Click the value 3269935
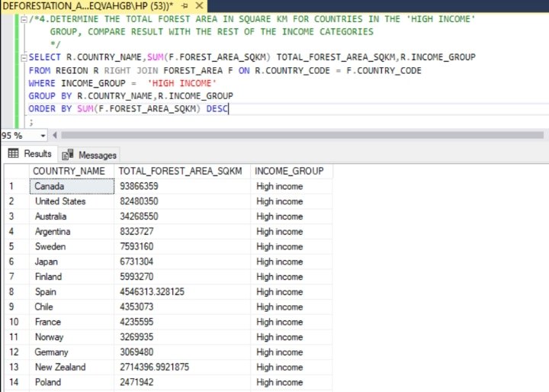549x392 pixels. tap(136, 337)
